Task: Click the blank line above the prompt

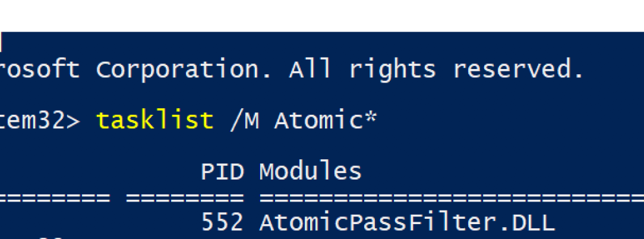Action: (x=322, y=95)
